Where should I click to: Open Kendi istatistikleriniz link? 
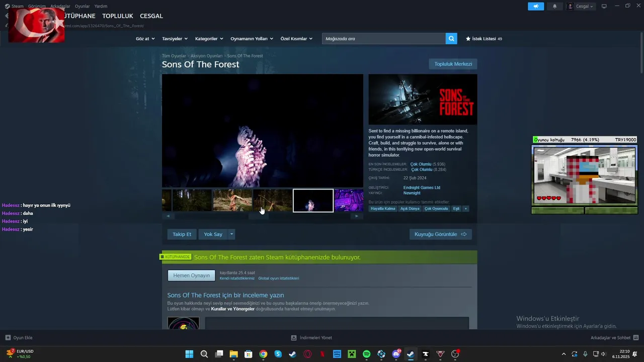(237, 278)
